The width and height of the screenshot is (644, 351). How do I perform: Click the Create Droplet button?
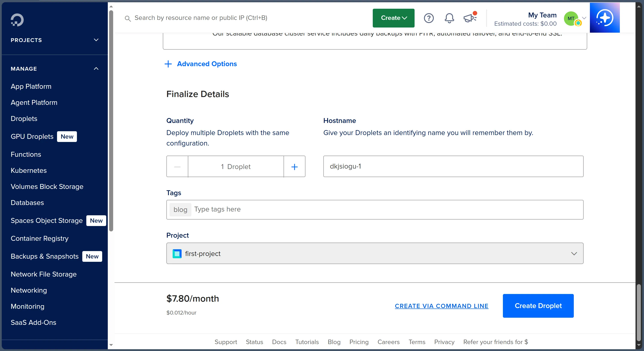point(538,305)
